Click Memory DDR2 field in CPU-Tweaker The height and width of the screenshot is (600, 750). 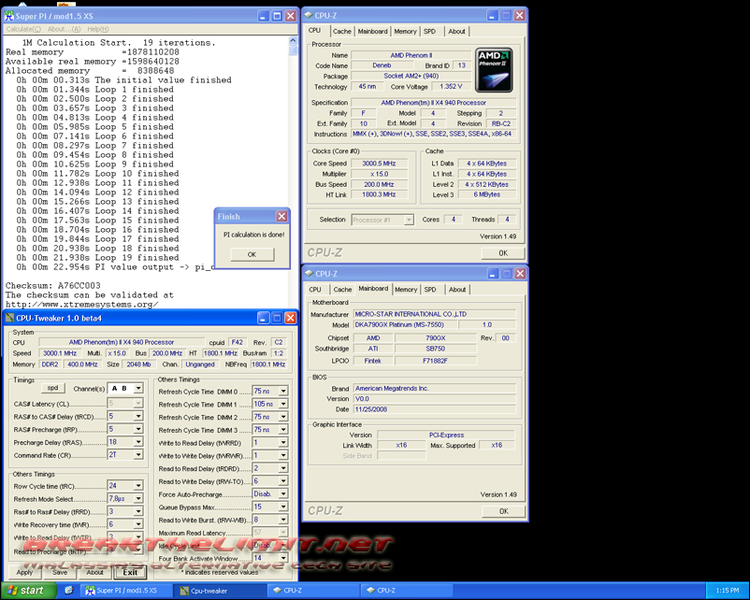point(50,365)
